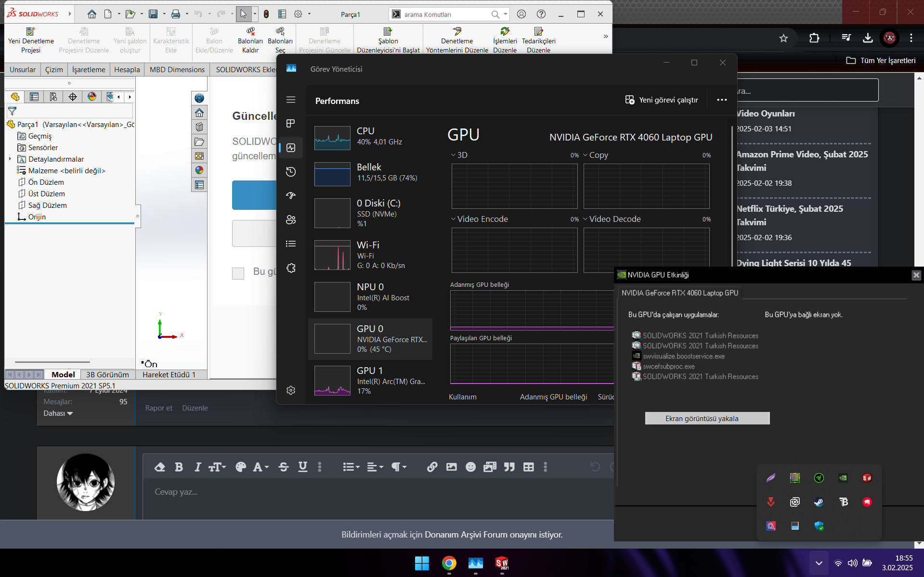Toggle the checkbox beside 'Bu gü' text

click(x=238, y=273)
